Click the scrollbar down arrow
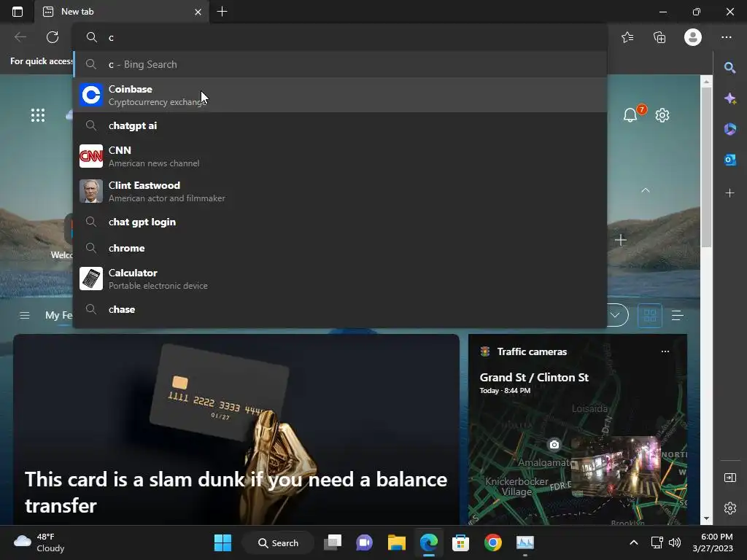Viewport: 747px width, 560px height. tap(706, 518)
